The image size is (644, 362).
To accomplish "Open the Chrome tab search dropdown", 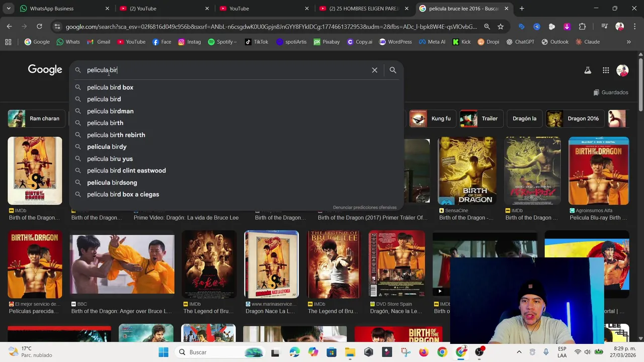I will [x=8, y=9].
